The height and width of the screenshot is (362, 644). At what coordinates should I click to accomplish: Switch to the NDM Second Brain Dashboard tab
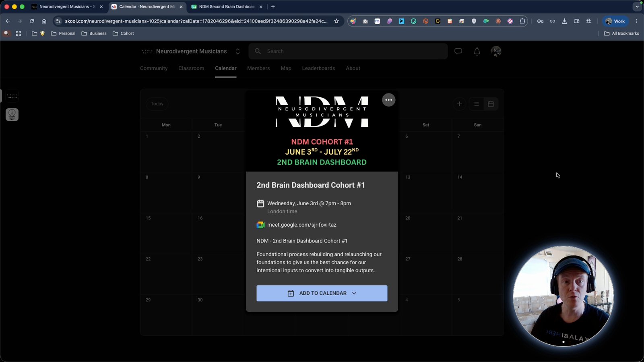pos(227,7)
